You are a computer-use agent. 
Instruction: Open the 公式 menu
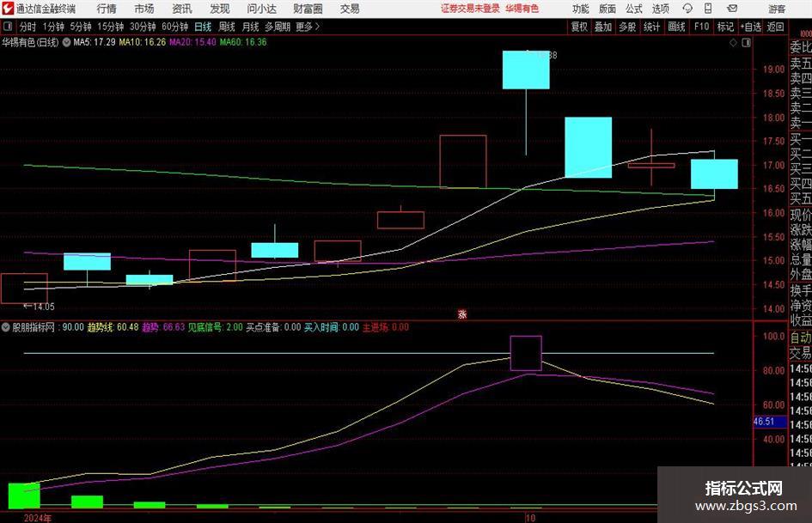(x=633, y=9)
